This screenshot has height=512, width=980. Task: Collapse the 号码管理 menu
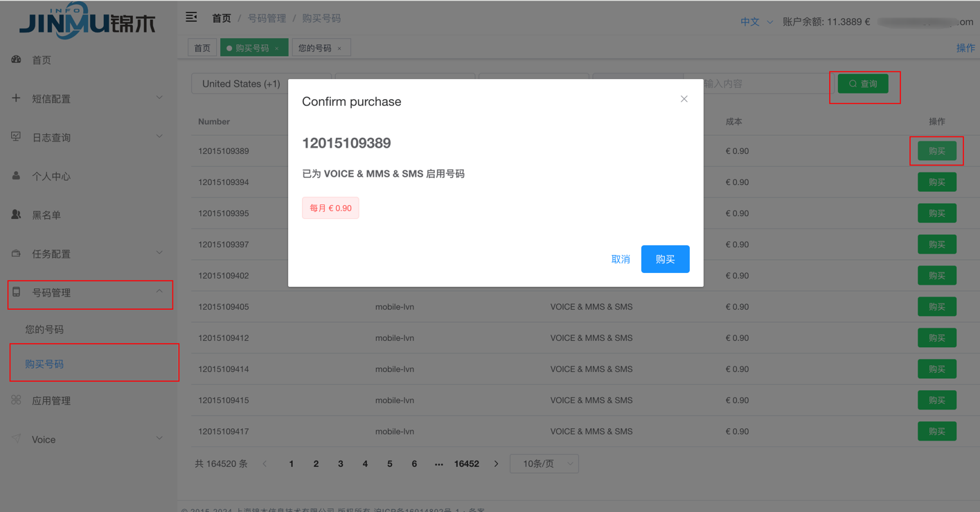tap(159, 292)
